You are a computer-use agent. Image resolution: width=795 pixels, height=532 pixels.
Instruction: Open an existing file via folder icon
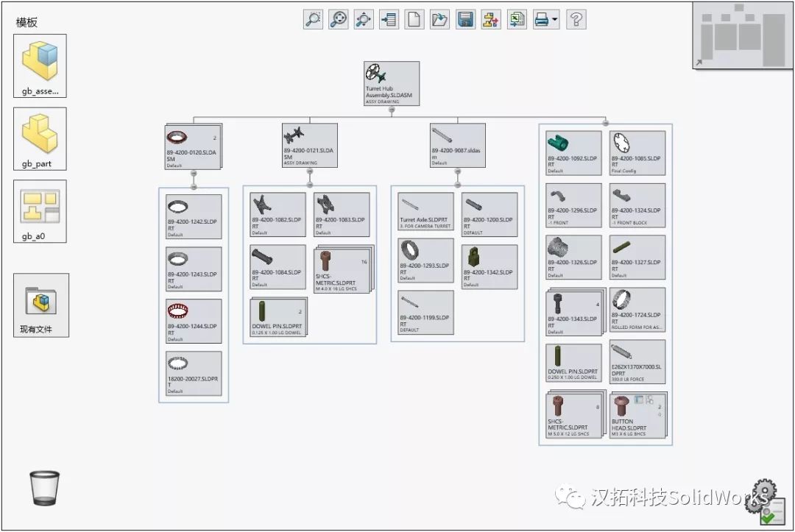click(x=439, y=20)
